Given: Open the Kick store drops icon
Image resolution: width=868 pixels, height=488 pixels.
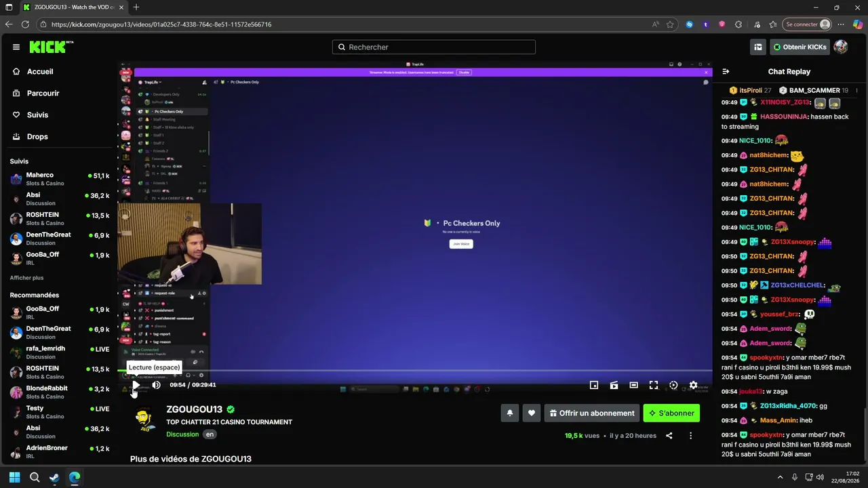Looking at the screenshot, I should coord(758,47).
